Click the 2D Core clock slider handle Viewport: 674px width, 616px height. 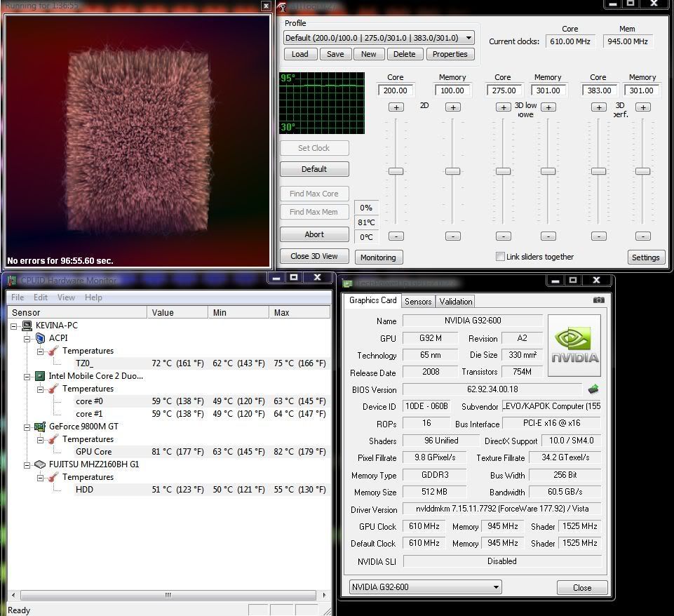[x=396, y=171]
